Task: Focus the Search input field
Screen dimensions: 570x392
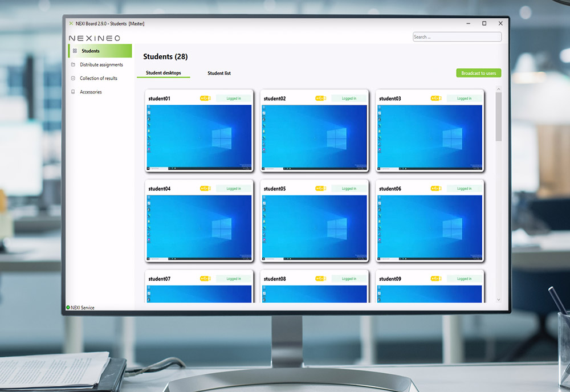Action: (457, 37)
